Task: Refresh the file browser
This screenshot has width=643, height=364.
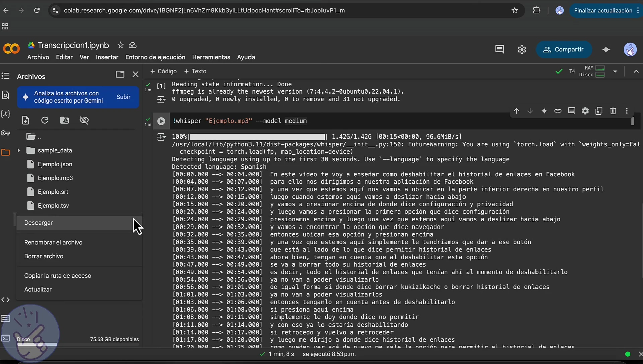Action: pos(45,120)
